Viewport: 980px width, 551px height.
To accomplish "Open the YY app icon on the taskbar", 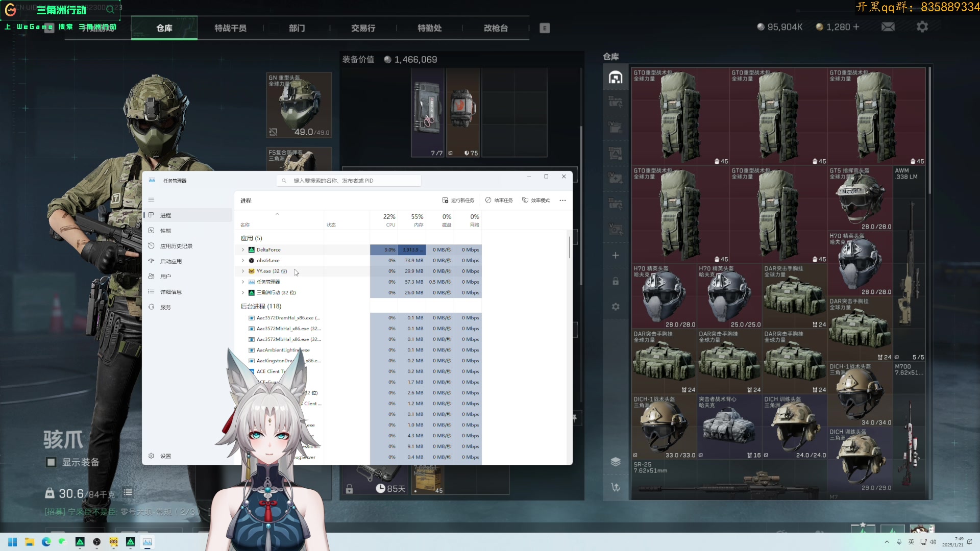I will tap(114, 542).
